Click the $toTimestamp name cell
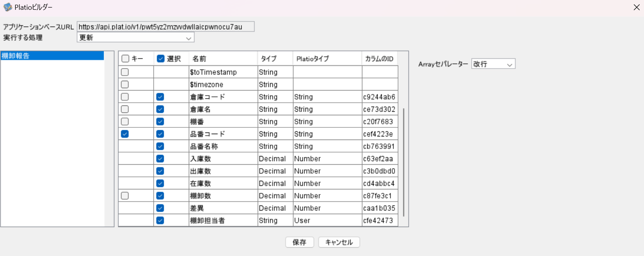 pyautogui.click(x=223, y=72)
